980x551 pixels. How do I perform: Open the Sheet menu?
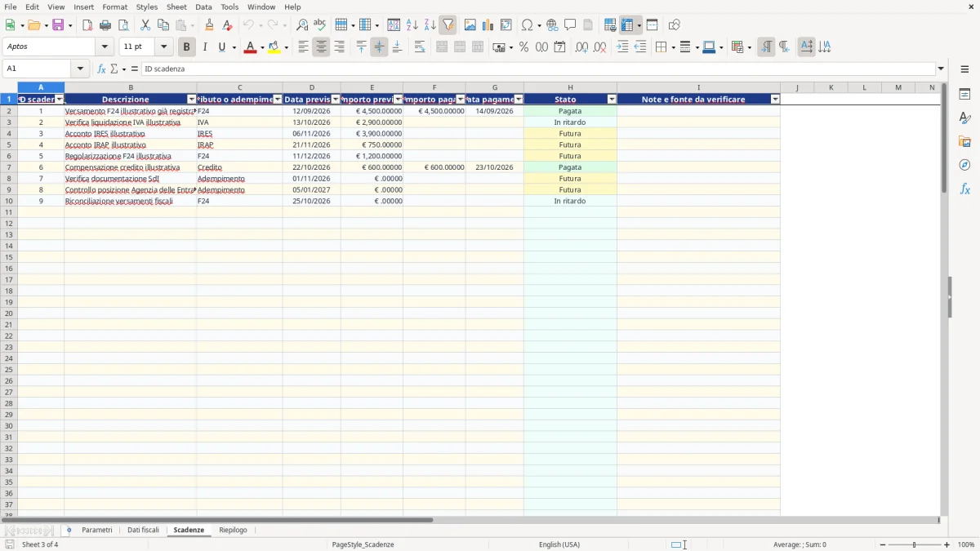[176, 7]
